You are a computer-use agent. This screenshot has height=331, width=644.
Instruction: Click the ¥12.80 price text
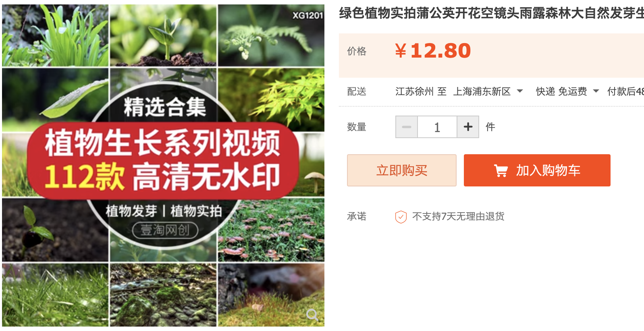(x=433, y=51)
